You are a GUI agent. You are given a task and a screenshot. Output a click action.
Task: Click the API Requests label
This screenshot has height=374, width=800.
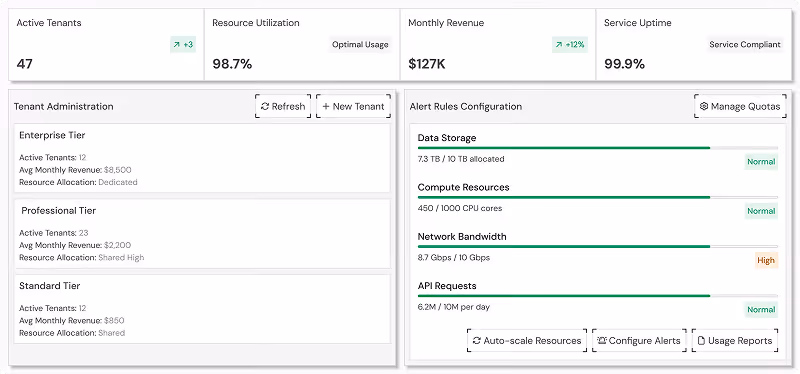447,286
